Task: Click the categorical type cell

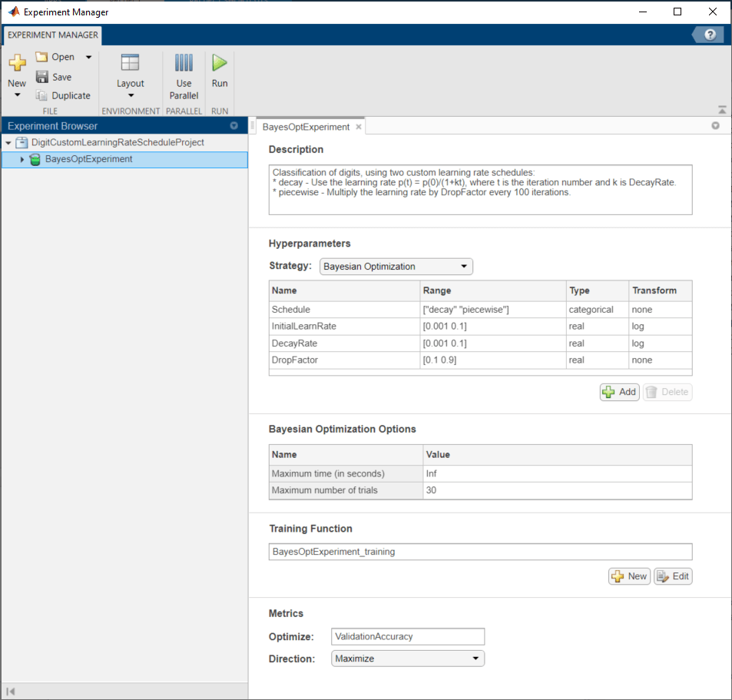Action: 597,310
